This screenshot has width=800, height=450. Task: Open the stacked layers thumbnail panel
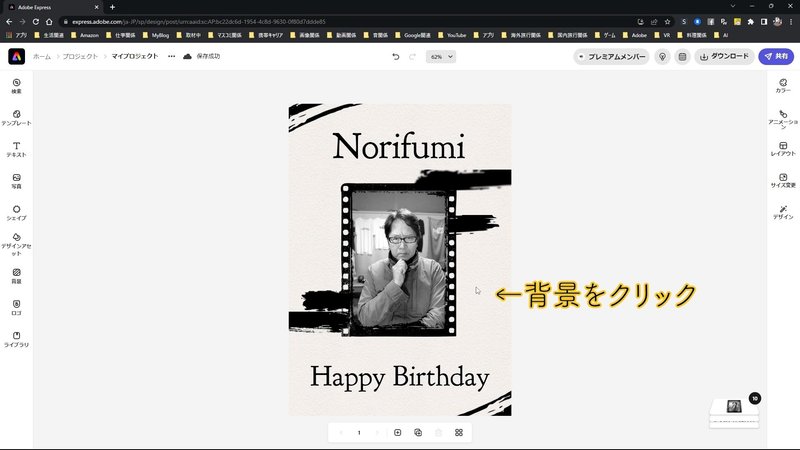734,412
